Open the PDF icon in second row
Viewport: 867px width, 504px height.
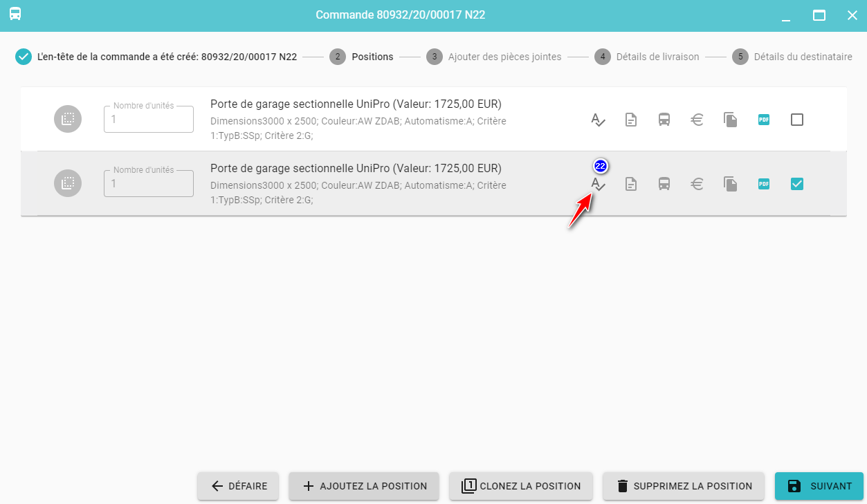coord(764,184)
